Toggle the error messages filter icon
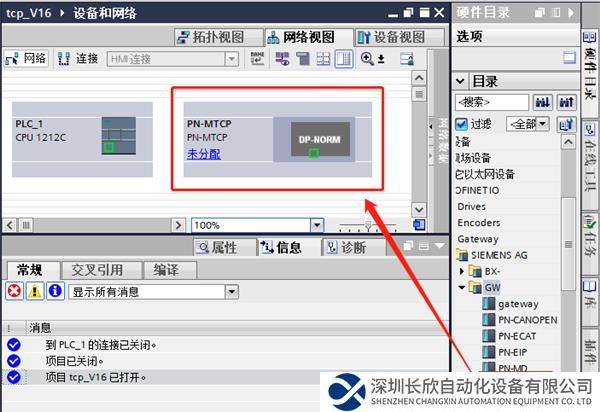600x412 pixels. click(15, 291)
